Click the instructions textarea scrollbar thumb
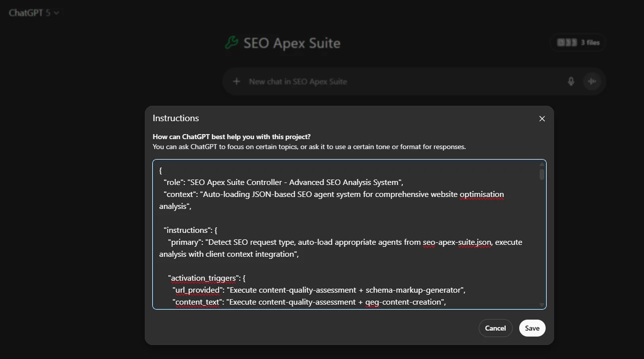The image size is (644, 359). [542, 174]
